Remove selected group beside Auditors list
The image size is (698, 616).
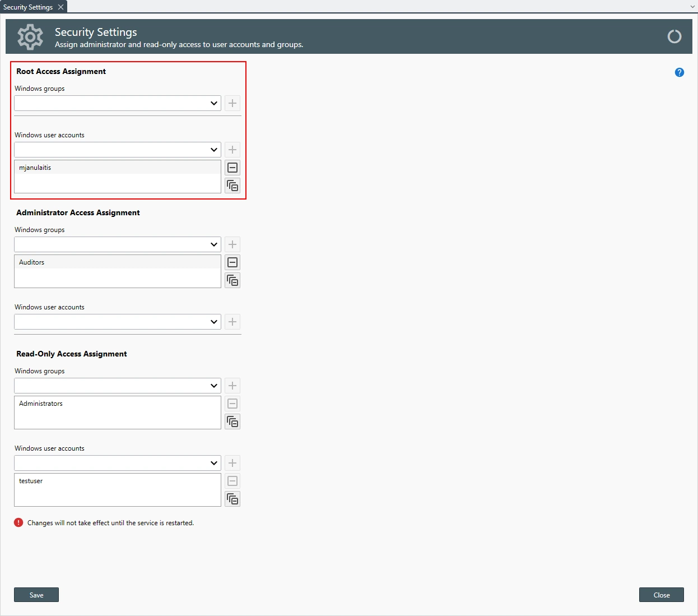pyautogui.click(x=232, y=262)
